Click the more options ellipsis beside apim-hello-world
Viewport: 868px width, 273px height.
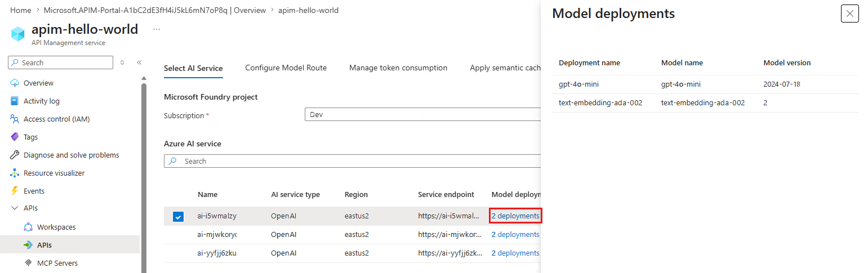[x=157, y=29]
